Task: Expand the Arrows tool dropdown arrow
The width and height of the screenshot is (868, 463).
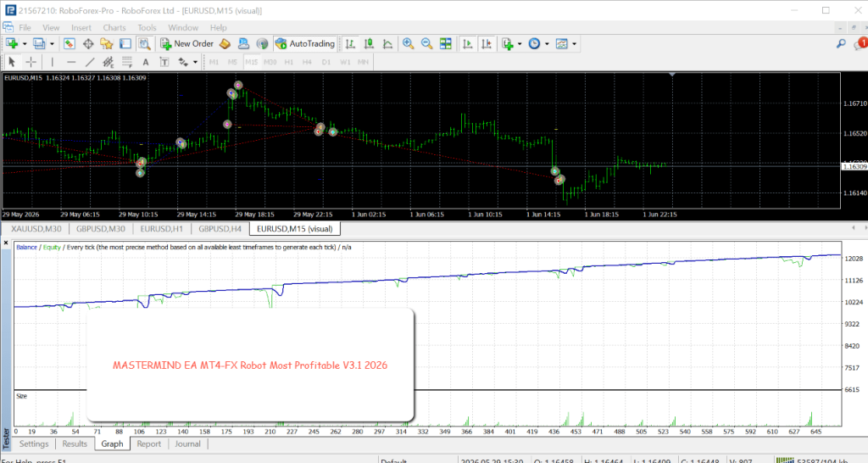Action: (195, 62)
